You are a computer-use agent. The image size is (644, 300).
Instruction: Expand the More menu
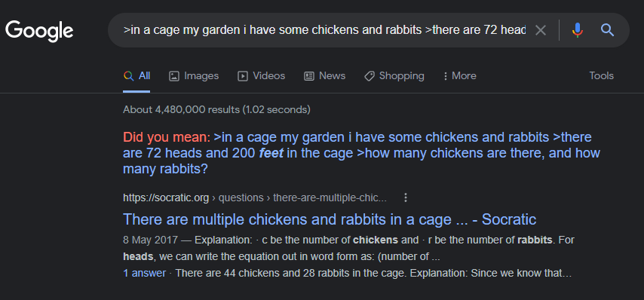459,76
